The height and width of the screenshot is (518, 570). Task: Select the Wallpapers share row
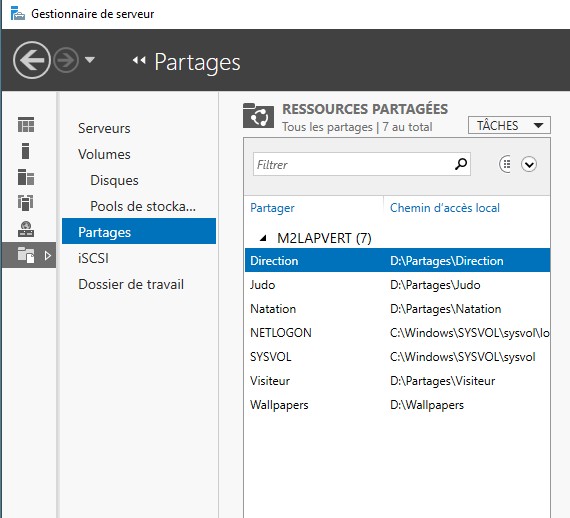(x=397, y=405)
